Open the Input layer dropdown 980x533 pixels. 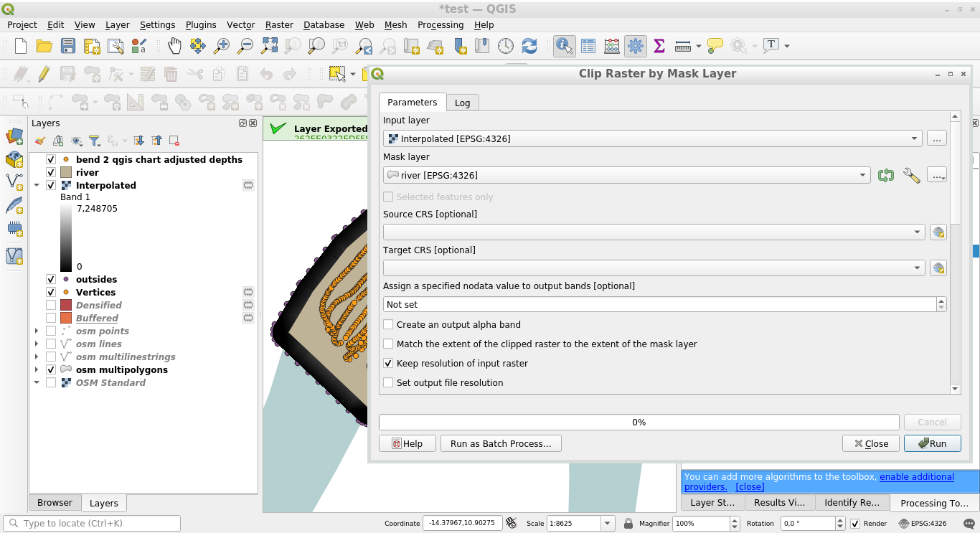click(653, 138)
